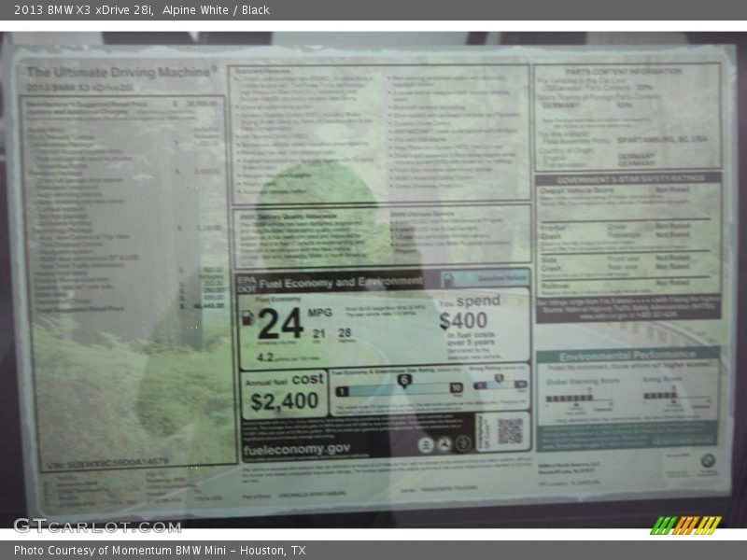Click the '21' city MPG value
Image resolution: width=747 pixels, height=560 pixels.
click(318, 333)
